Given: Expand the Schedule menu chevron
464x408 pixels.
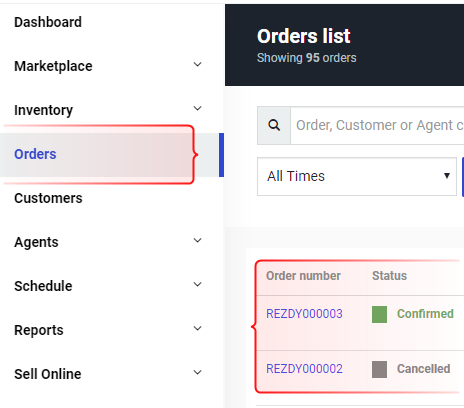Looking at the screenshot, I should 198,284.
